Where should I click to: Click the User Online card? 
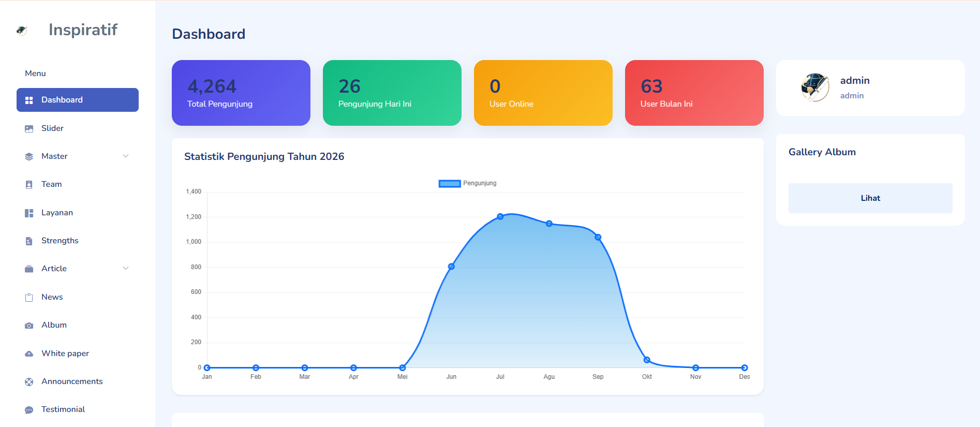click(x=543, y=93)
